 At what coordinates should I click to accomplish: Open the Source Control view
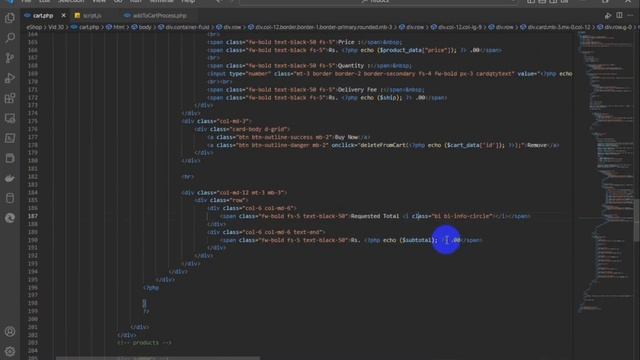pyautogui.click(x=10, y=58)
